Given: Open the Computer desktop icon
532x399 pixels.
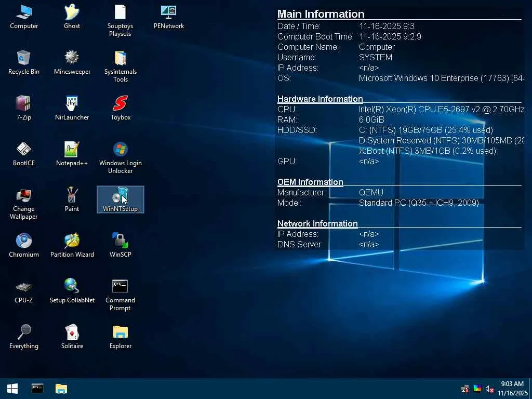Looking at the screenshot, I should (x=24, y=17).
